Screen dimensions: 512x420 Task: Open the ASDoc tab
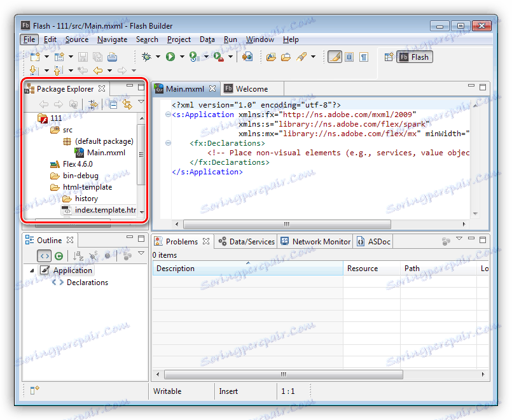373,242
